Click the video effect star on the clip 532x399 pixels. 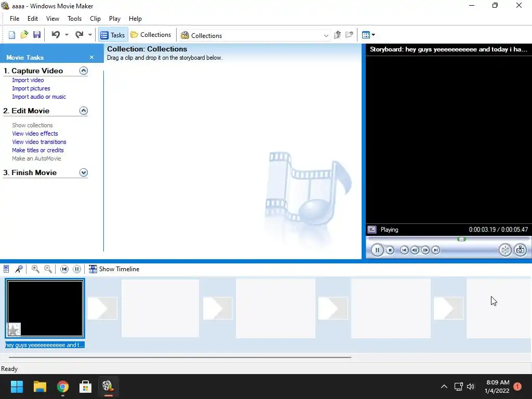pyautogui.click(x=14, y=330)
